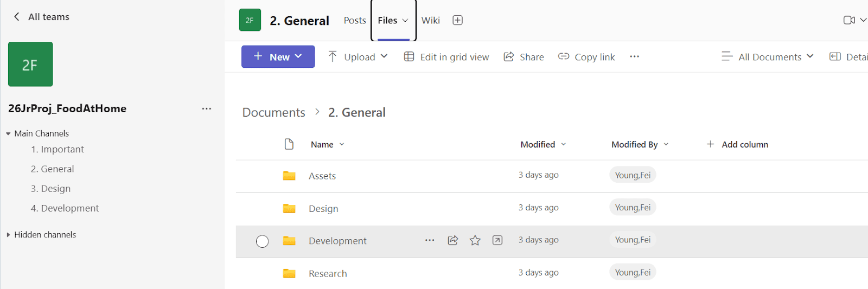The height and width of the screenshot is (289, 868).
Task: Click the Add column header
Action: point(737,144)
